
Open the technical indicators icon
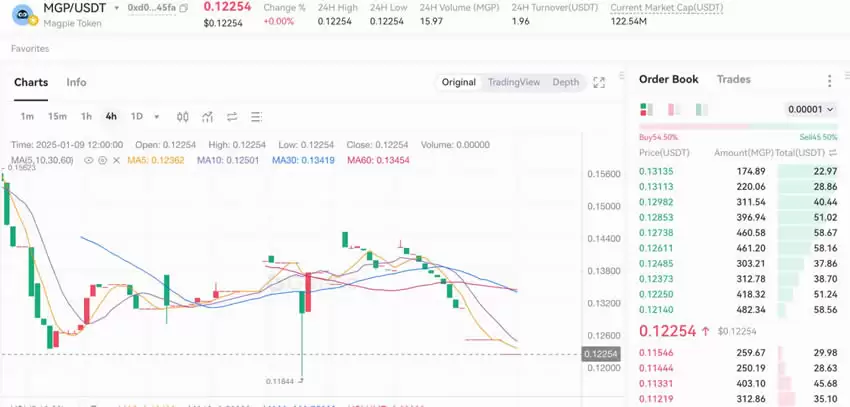tap(208, 116)
